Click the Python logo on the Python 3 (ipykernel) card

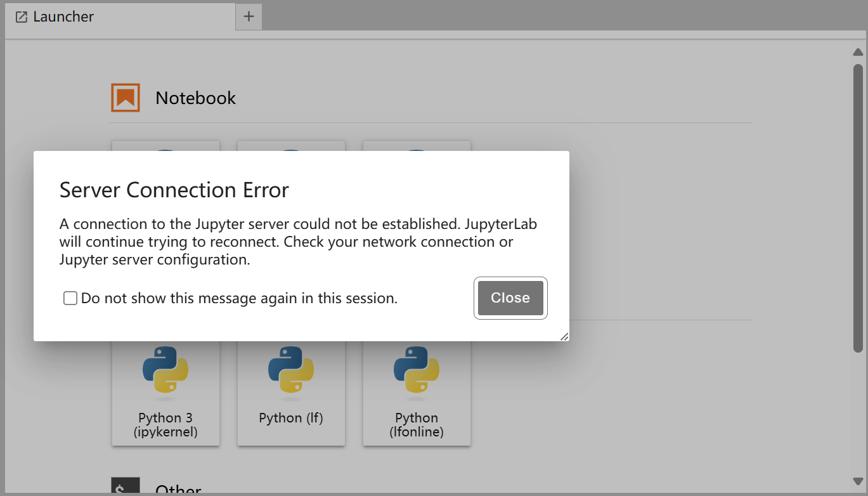[x=165, y=370]
